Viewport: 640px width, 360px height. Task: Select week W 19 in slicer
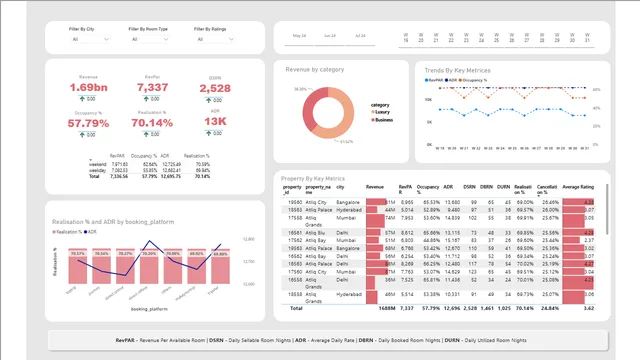[x=406, y=38]
